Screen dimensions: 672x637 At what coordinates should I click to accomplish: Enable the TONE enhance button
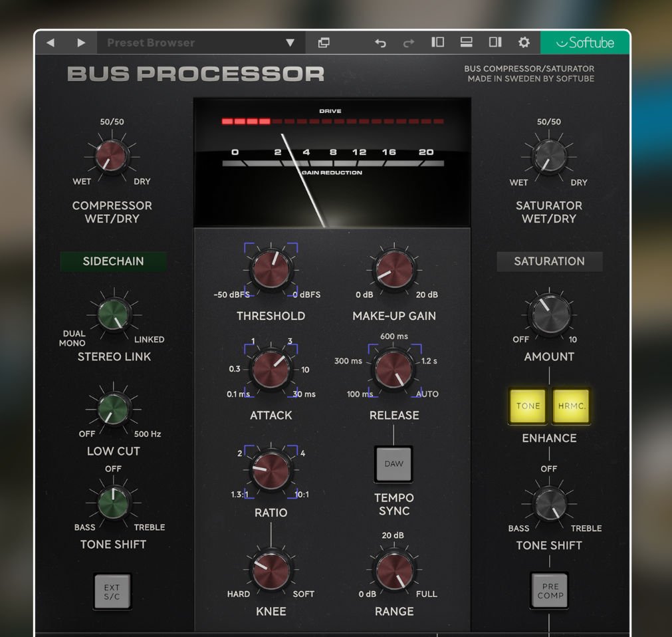pyautogui.click(x=528, y=406)
